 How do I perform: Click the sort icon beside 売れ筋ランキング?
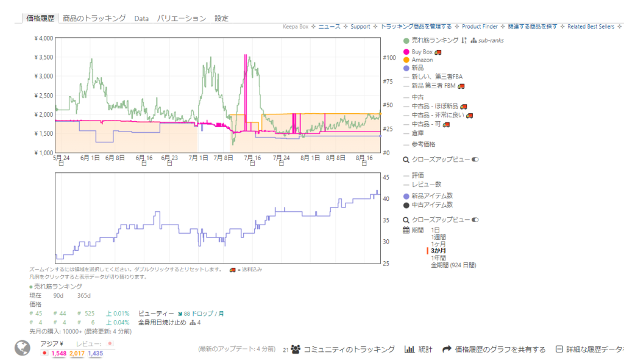(x=464, y=41)
